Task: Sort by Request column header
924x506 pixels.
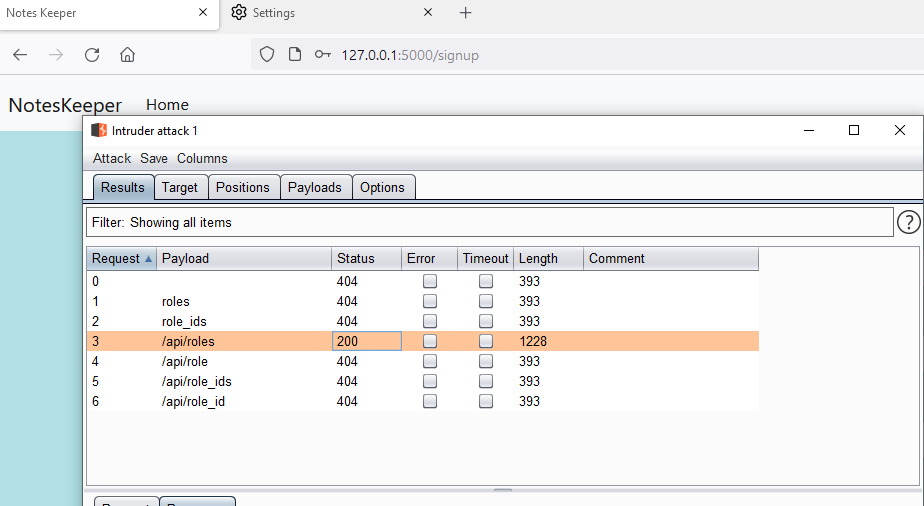Action: 121,259
